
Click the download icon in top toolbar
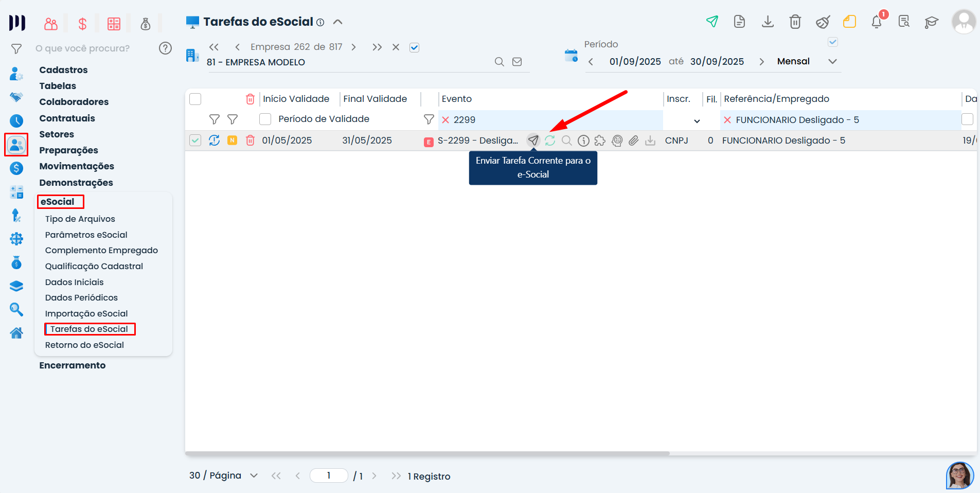coord(768,22)
